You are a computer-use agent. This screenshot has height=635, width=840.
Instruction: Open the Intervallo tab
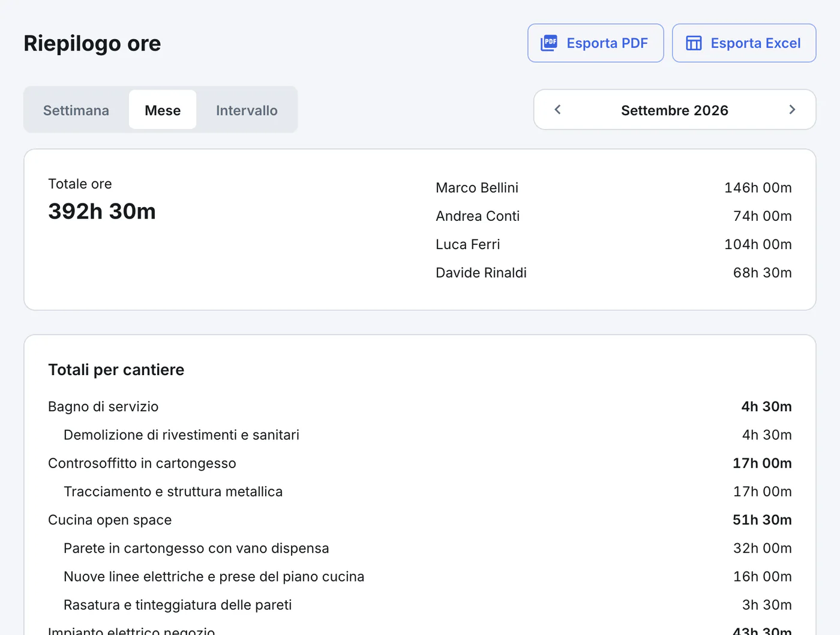point(247,110)
